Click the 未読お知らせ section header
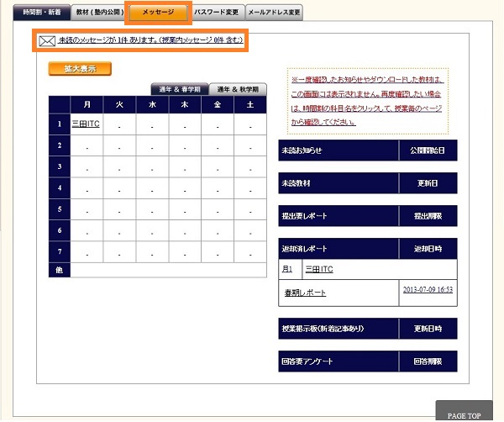Viewport: 504px width, 422px height. 338,151
